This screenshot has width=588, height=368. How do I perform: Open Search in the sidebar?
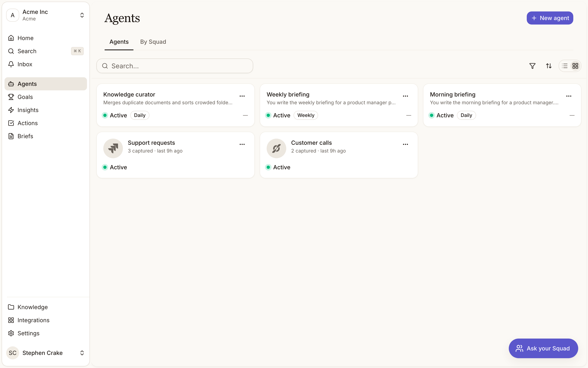pyautogui.click(x=46, y=51)
